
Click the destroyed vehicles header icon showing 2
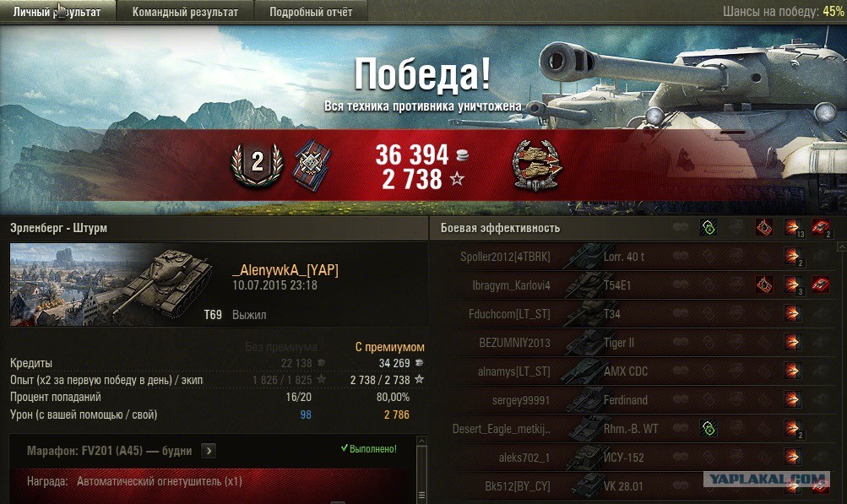click(821, 228)
